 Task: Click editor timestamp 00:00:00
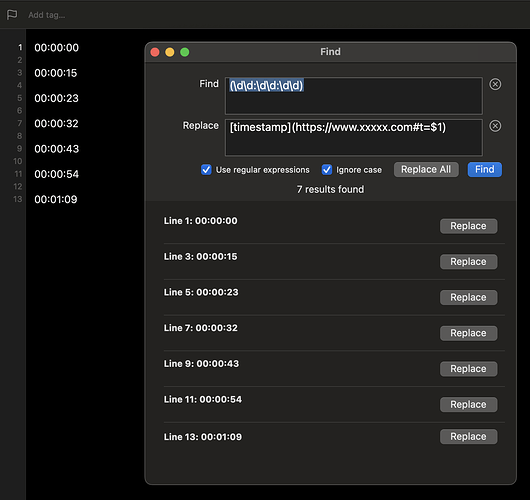point(56,48)
